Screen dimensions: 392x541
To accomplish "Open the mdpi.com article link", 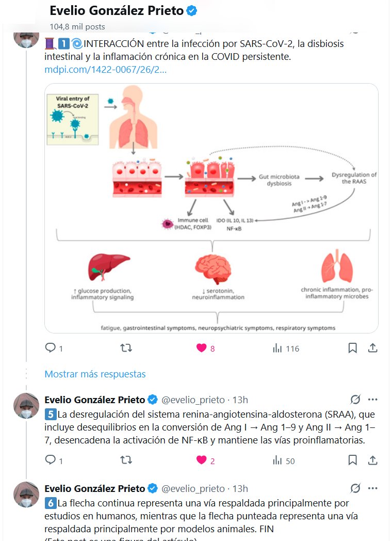I will pyautogui.click(x=105, y=70).
